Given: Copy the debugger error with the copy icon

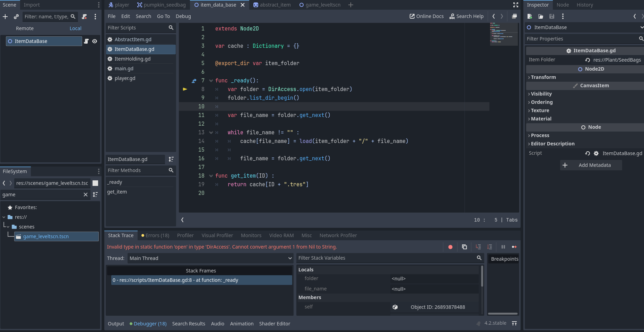Looking at the screenshot, I should coord(464,247).
